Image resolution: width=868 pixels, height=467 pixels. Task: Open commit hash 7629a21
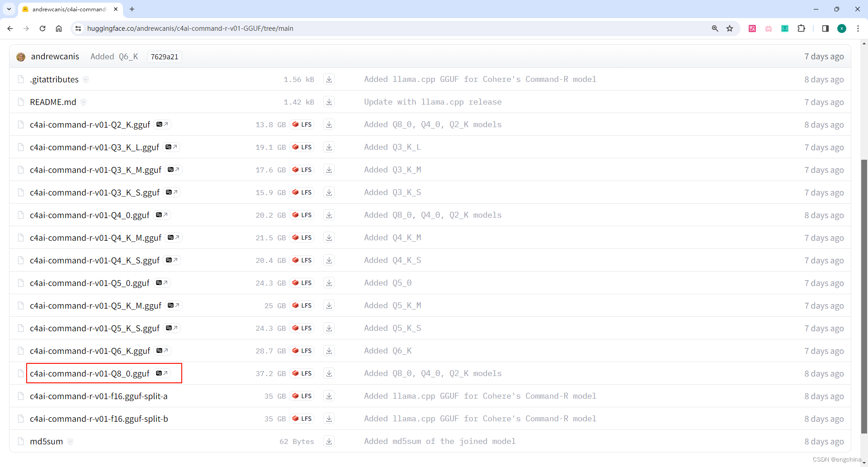coord(165,57)
